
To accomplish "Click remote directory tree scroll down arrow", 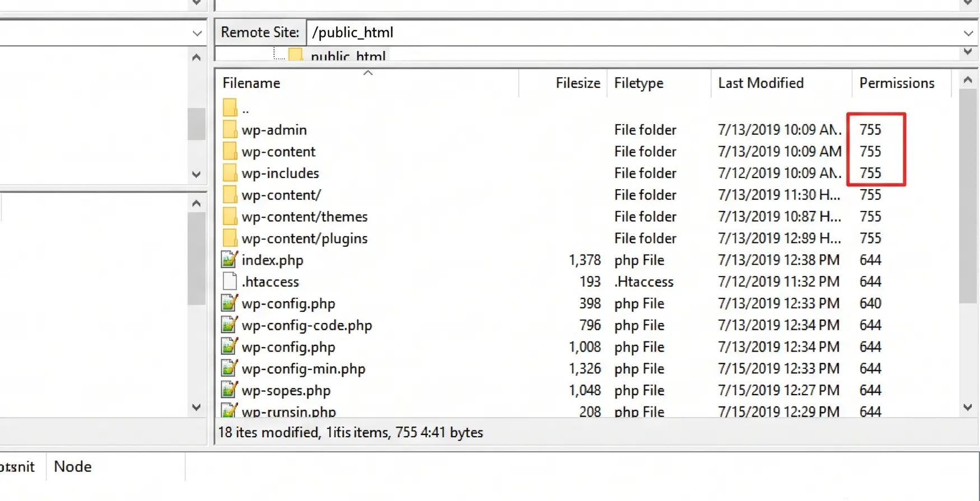I will coord(968,51).
